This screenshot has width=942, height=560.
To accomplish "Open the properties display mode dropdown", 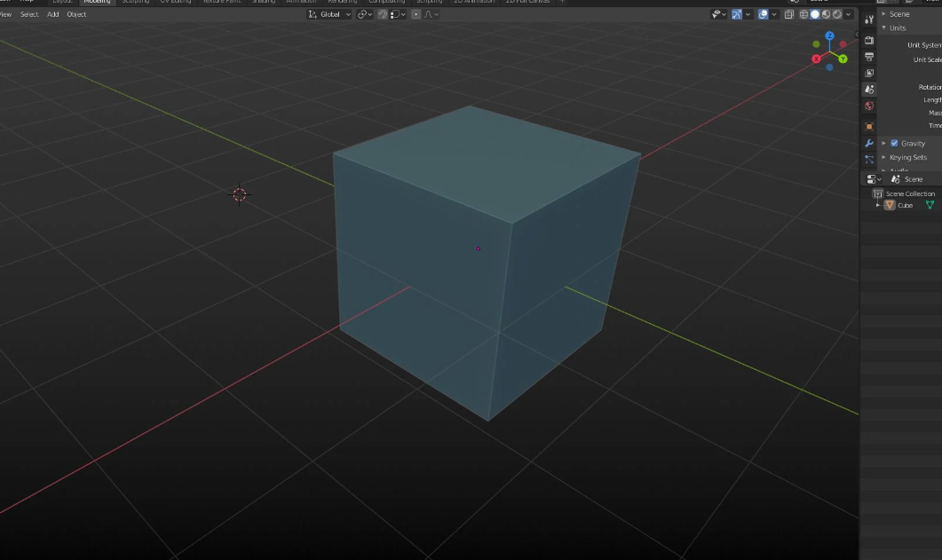I will click(874, 179).
